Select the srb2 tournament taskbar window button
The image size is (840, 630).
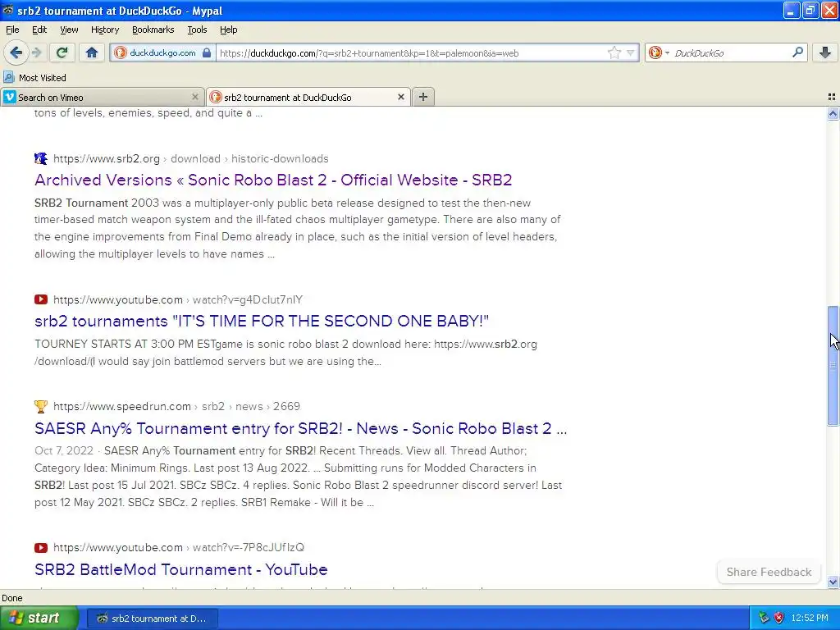tap(153, 619)
